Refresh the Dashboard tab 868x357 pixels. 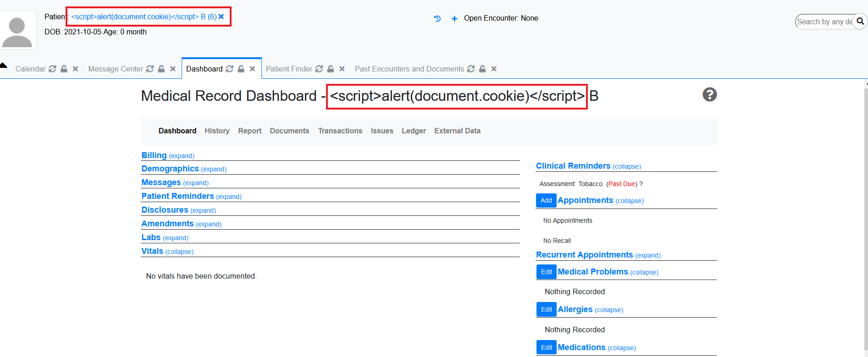(230, 69)
